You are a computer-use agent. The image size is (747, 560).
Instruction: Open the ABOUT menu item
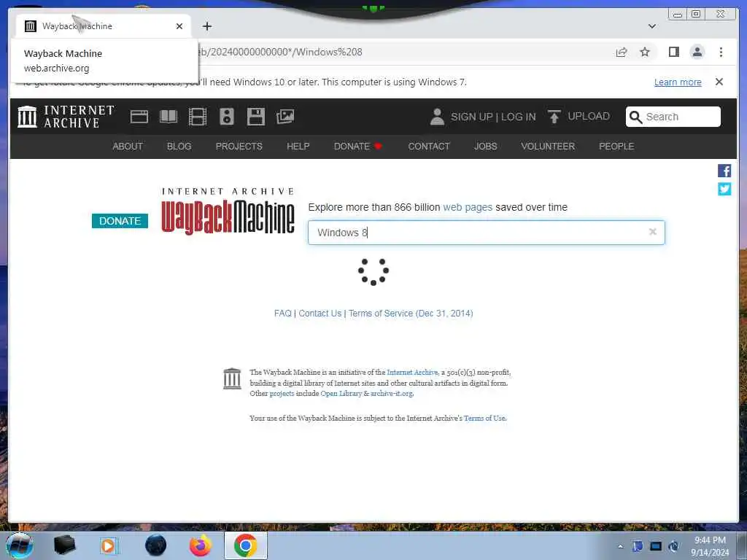[127, 146]
